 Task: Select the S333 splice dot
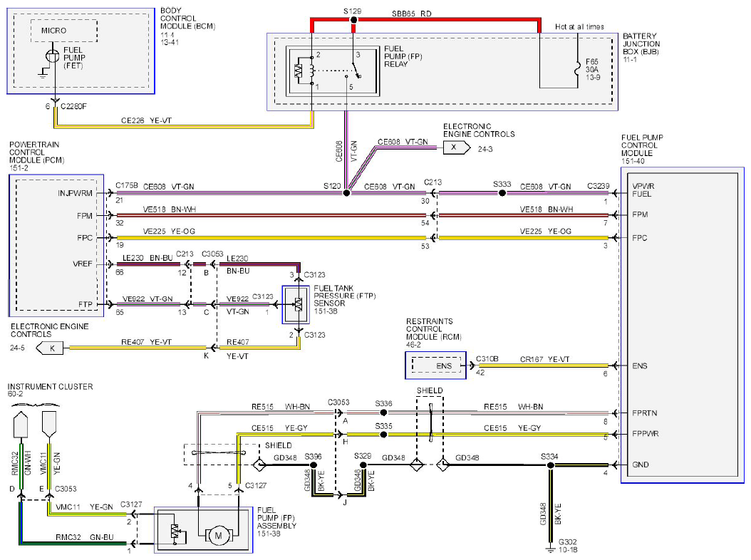pyautogui.click(x=502, y=193)
